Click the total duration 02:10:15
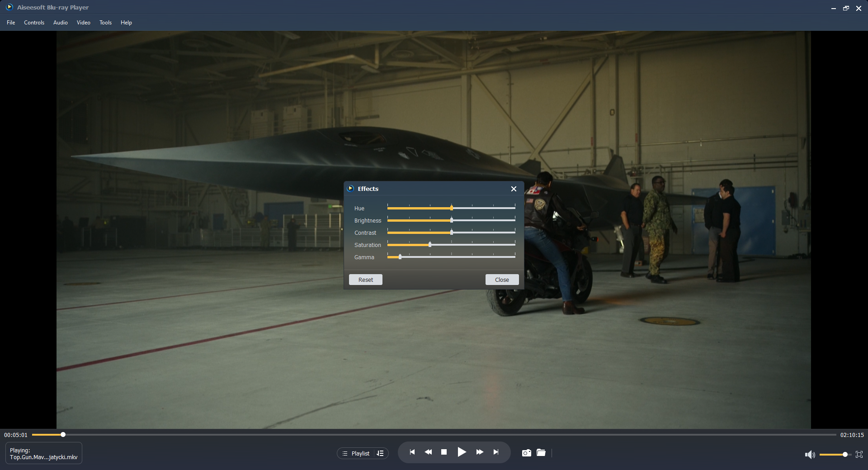 (x=852, y=435)
